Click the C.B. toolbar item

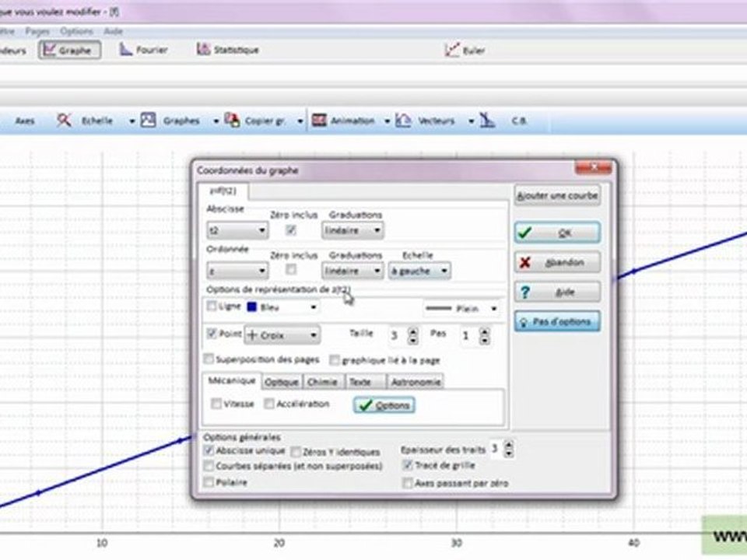[519, 121]
